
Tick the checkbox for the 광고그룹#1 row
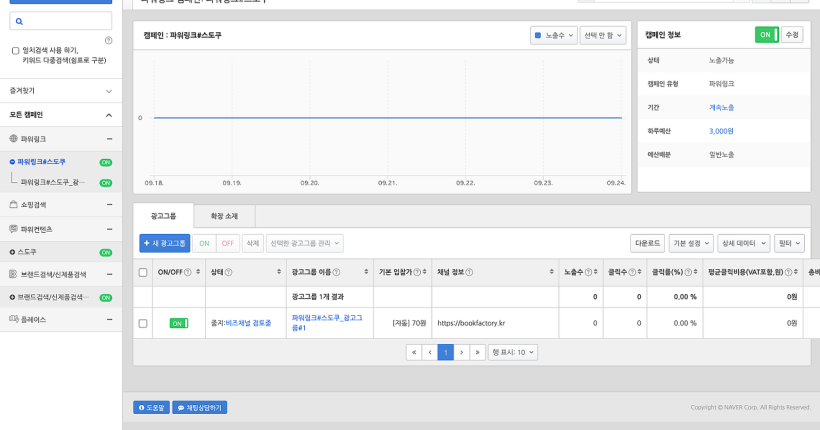click(143, 323)
